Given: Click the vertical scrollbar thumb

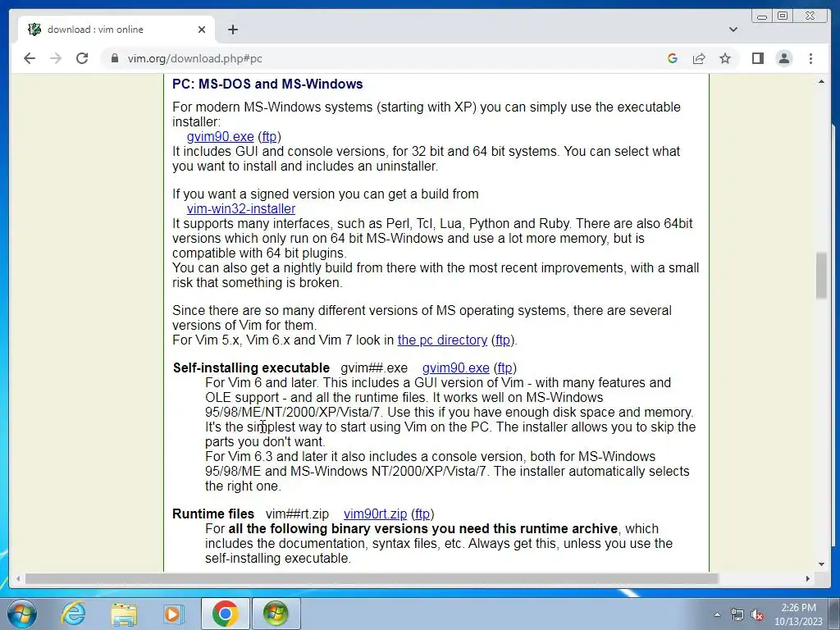Looking at the screenshot, I should coord(821,276).
